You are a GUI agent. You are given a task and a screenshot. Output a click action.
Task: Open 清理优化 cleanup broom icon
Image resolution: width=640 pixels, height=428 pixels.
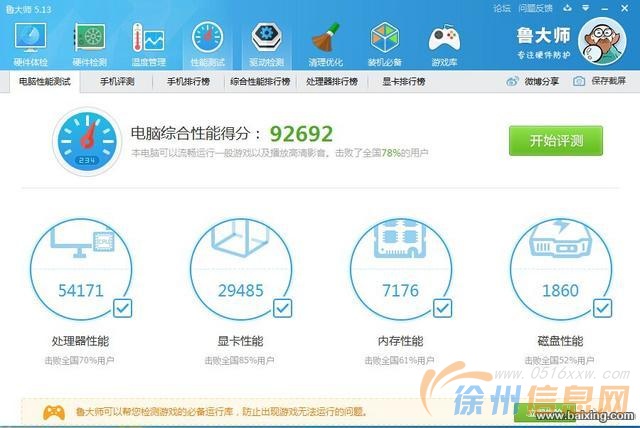325,38
